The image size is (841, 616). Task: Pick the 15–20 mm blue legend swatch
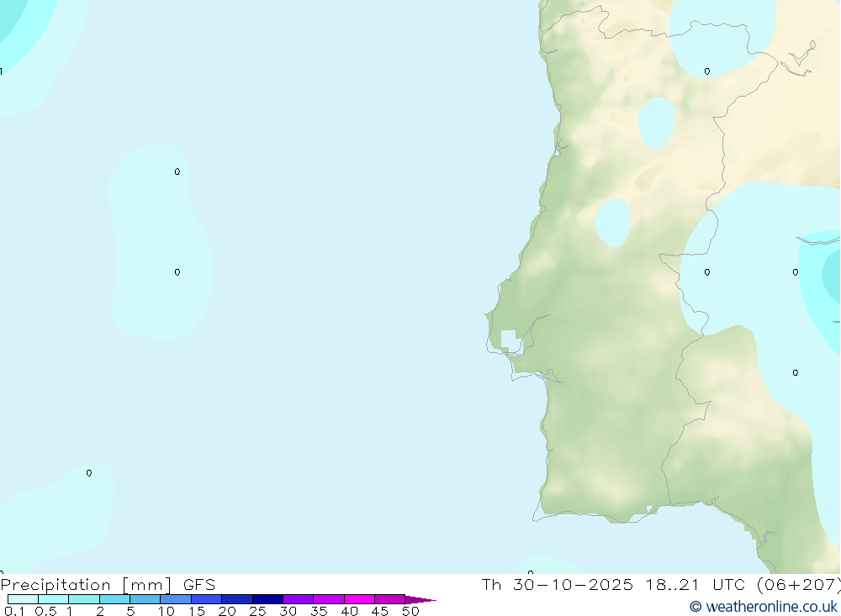point(207,599)
